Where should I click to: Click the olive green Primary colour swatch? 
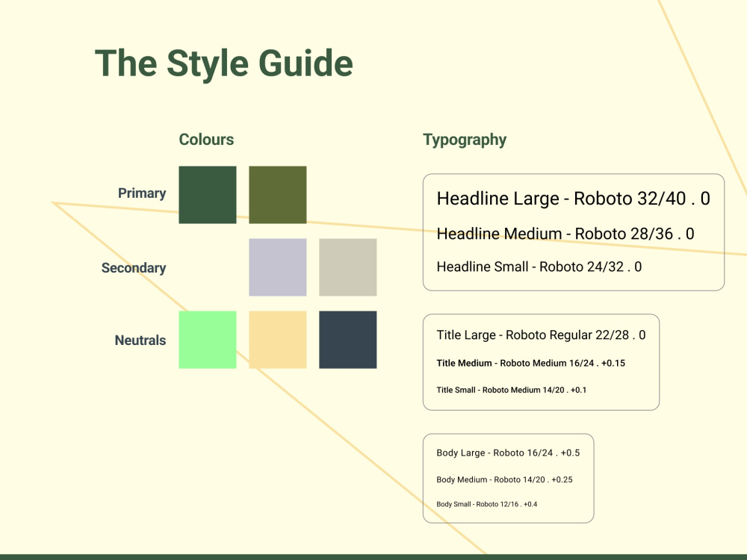point(278,195)
